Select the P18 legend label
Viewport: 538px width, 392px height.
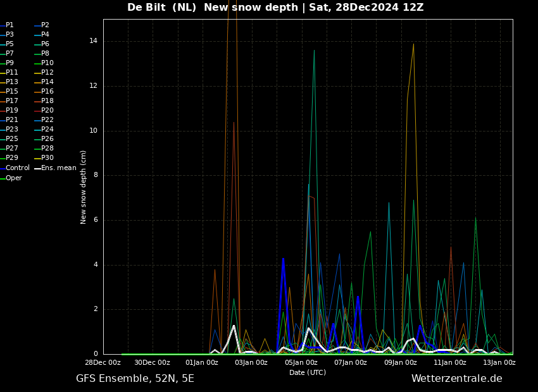tap(47, 101)
